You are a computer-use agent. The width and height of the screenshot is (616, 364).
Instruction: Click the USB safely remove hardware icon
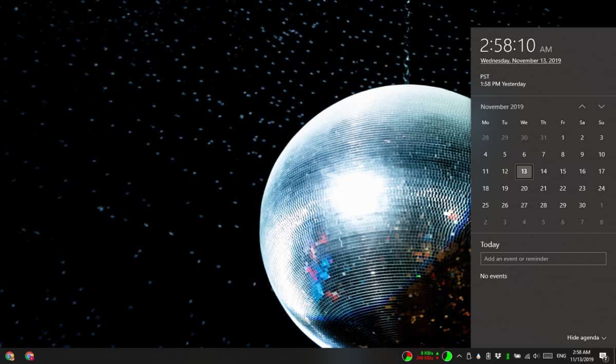click(469, 356)
